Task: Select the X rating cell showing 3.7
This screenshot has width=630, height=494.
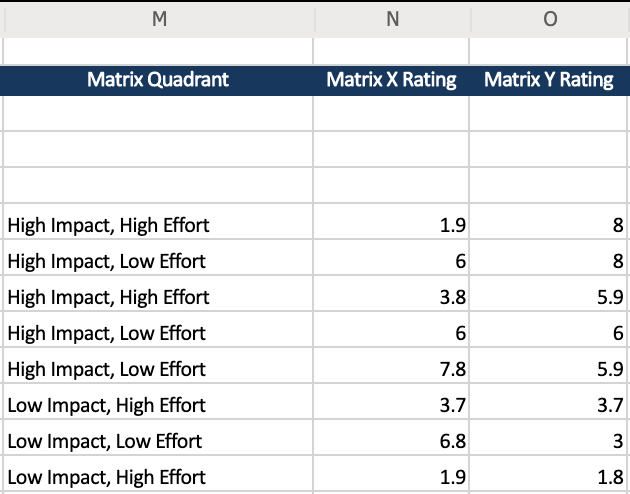Action: [391, 405]
